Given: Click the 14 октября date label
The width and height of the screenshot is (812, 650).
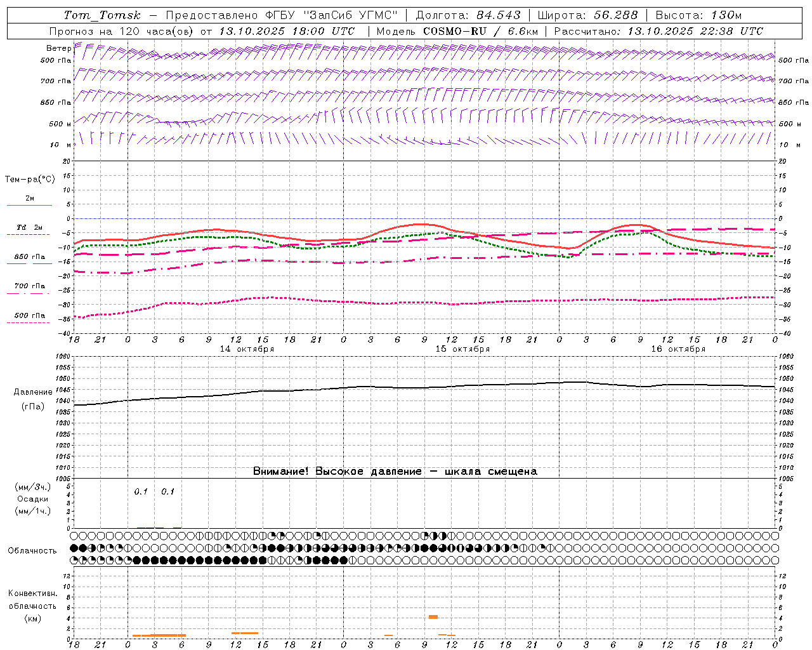Looking at the screenshot, I should 247,349.
